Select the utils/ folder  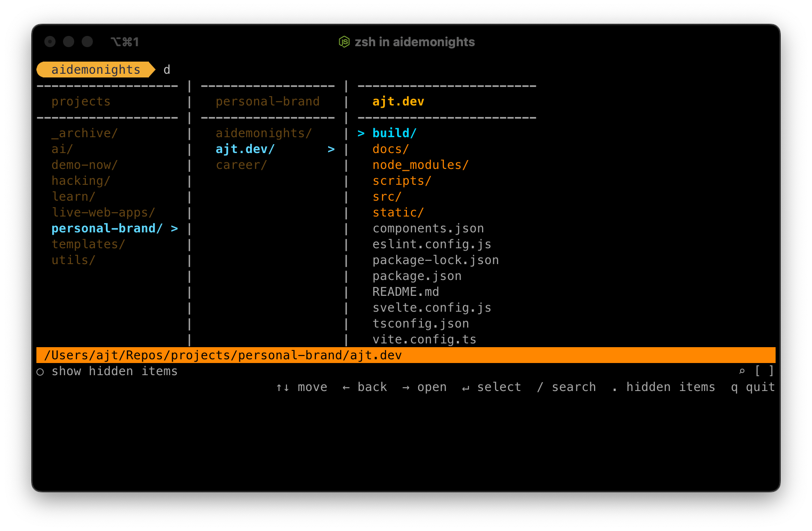click(73, 260)
